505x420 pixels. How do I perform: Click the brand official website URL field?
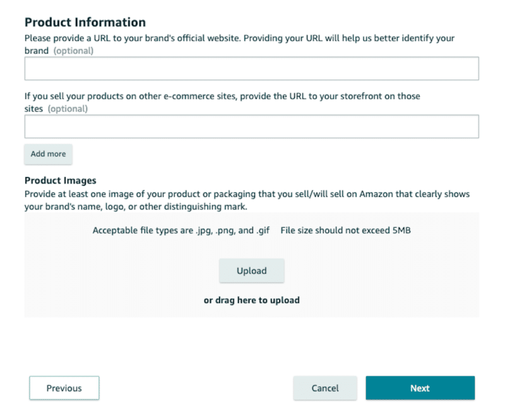251,68
